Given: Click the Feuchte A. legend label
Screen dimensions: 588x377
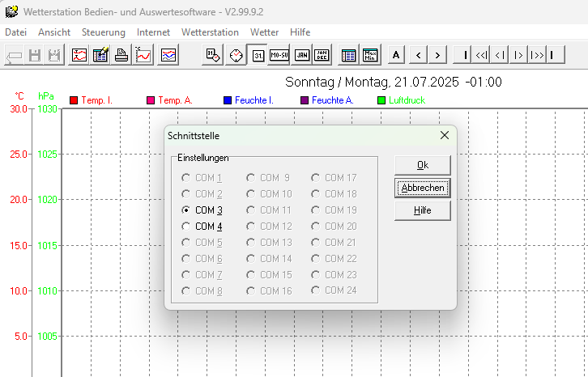Looking at the screenshot, I should click(x=333, y=100).
